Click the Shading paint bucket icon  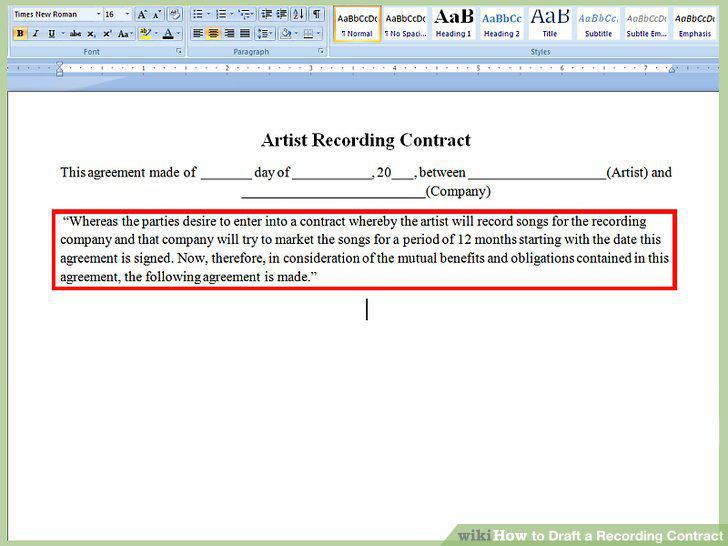coord(286,33)
